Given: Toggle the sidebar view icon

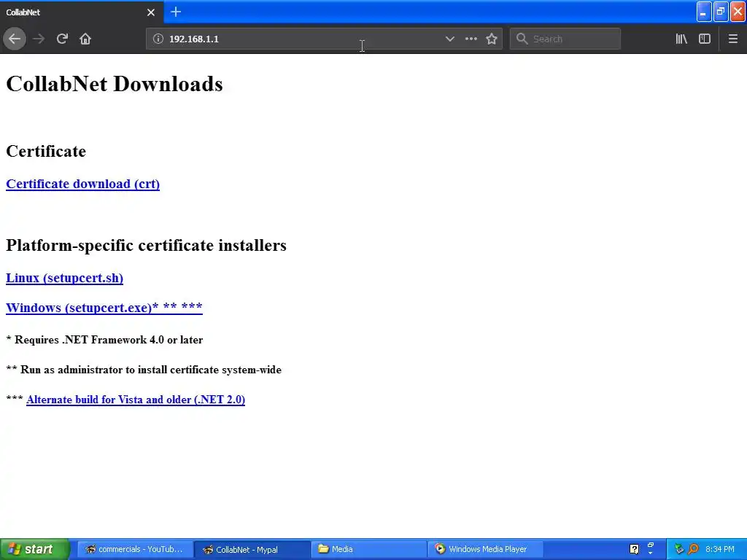Looking at the screenshot, I should coord(705,39).
